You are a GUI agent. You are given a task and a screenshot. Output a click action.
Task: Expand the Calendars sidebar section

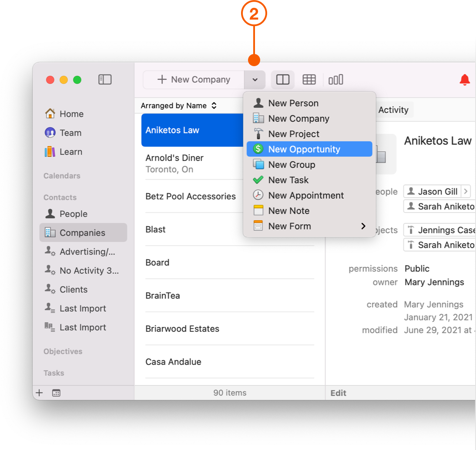pos(62,176)
